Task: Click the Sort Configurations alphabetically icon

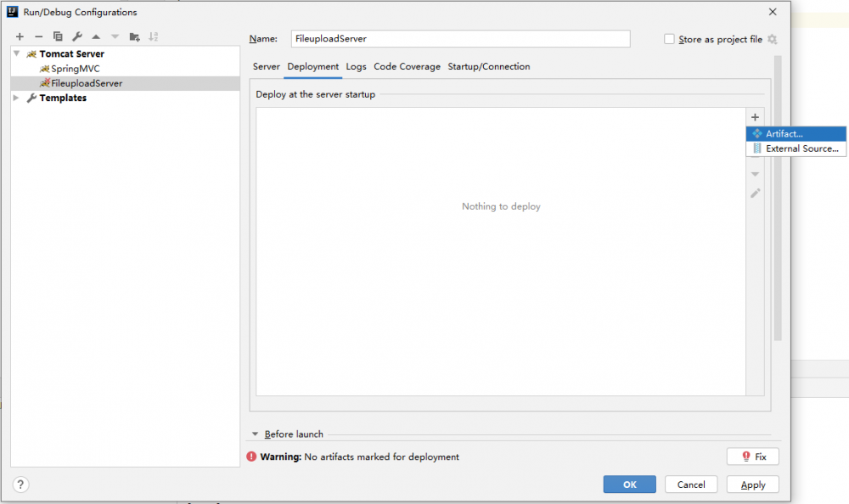Action: [x=154, y=36]
